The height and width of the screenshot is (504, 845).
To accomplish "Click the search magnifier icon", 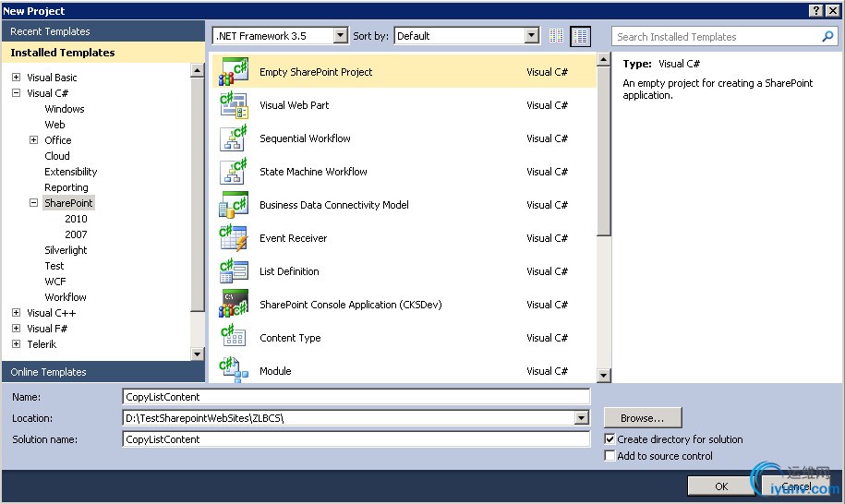I will pyautogui.click(x=827, y=37).
